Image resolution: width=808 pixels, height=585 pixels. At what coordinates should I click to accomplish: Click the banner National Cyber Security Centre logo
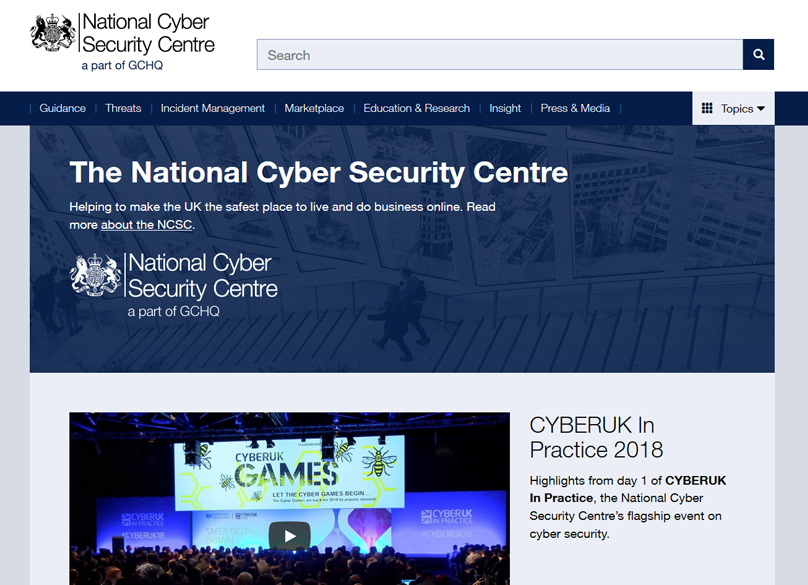click(174, 285)
